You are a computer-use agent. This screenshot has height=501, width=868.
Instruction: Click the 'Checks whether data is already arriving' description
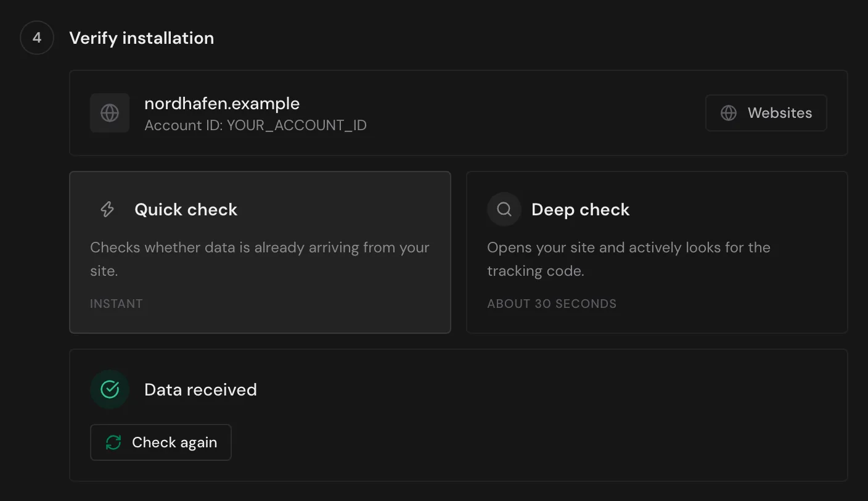[x=260, y=259]
